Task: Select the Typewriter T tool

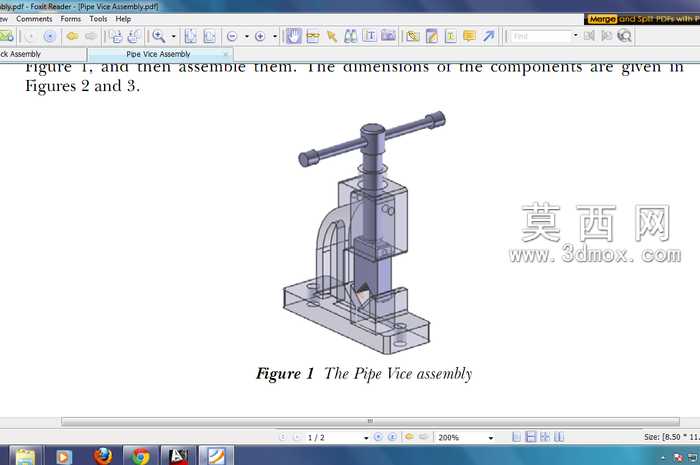Action: click(x=369, y=36)
